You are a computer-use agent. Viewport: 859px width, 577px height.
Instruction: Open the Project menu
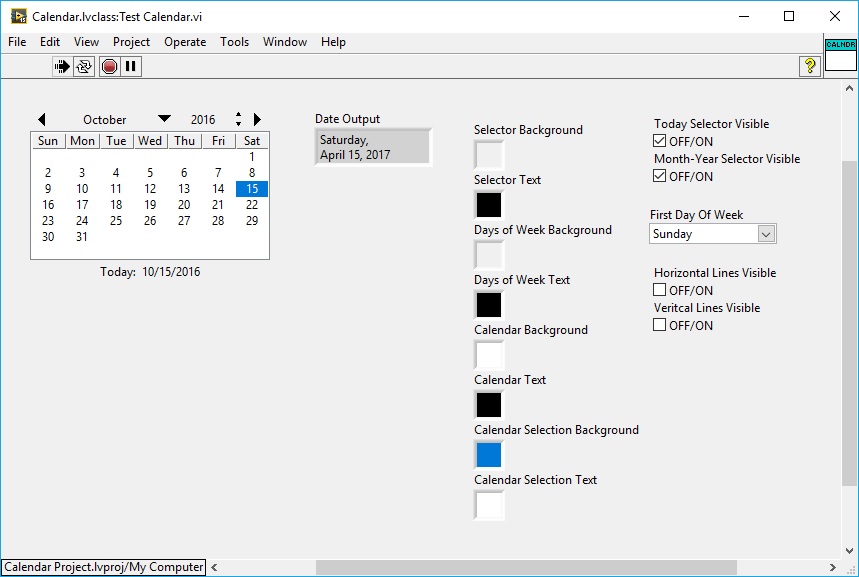(131, 42)
